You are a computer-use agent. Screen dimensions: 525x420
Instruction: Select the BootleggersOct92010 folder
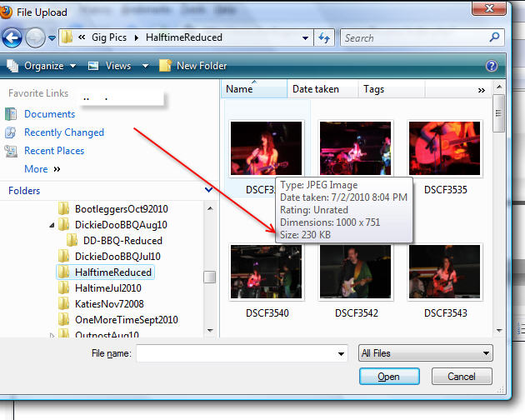point(121,208)
